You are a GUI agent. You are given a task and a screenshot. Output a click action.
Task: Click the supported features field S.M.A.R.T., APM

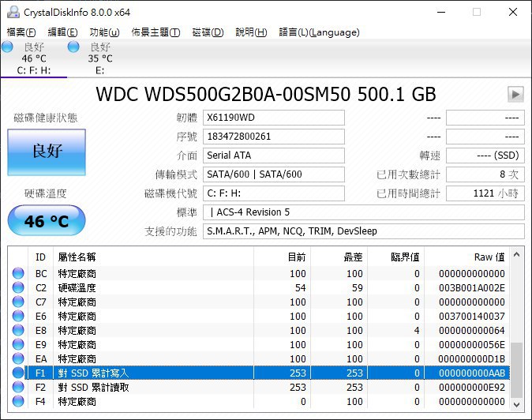[x=364, y=231]
